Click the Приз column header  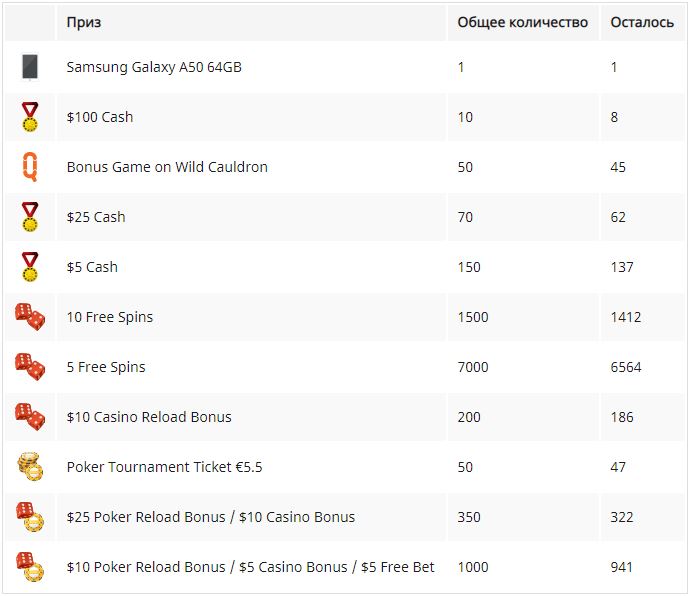point(84,22)
